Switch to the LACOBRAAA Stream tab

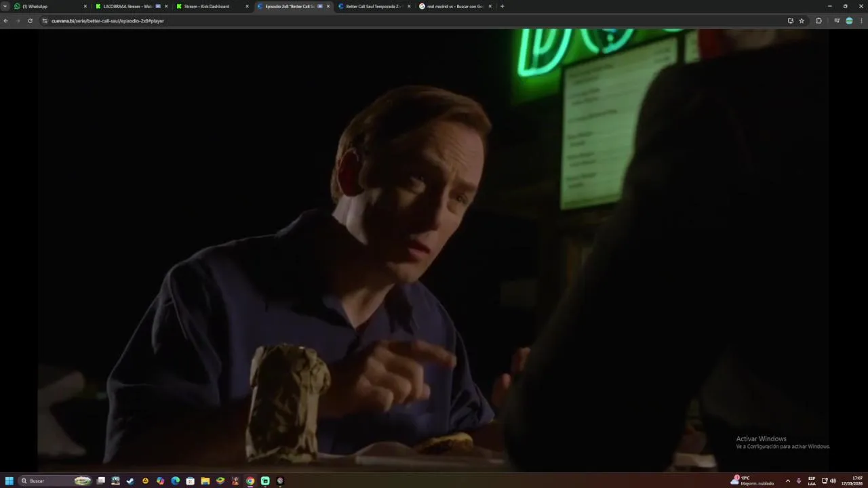131,6
